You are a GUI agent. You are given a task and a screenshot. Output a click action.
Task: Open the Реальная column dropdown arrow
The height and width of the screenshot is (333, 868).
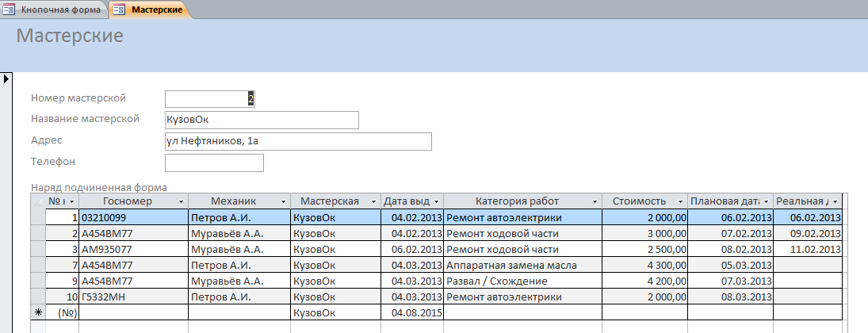tap(835, 201)
